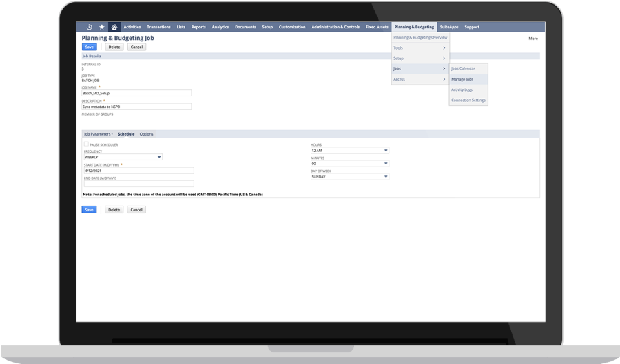Open the Transactions menu
The width and height of the screenshot is (620, 364).
[x=158, y=27]
